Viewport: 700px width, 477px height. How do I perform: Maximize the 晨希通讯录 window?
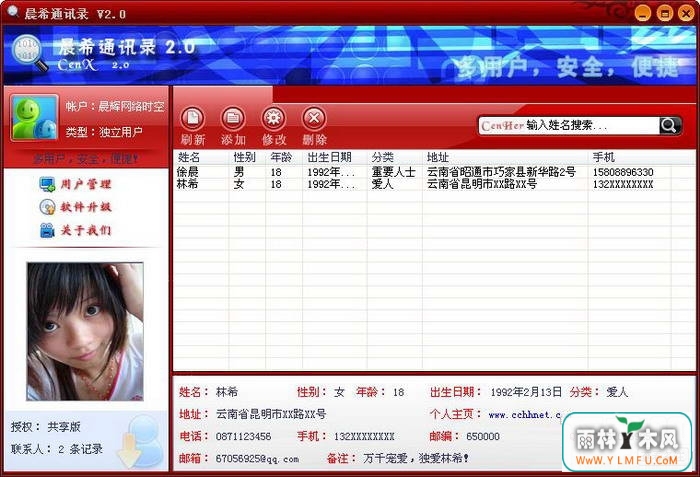(664, 13)
